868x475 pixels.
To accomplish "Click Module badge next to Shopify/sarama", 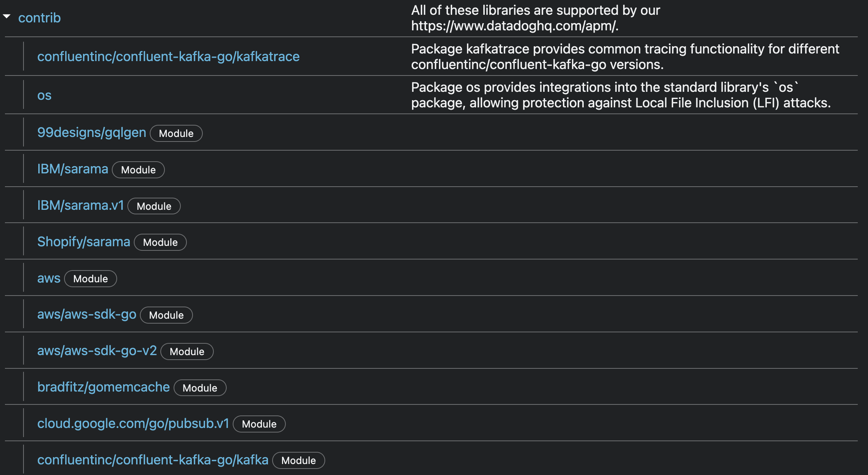I will pyautogui.click(x=160, y=242).
